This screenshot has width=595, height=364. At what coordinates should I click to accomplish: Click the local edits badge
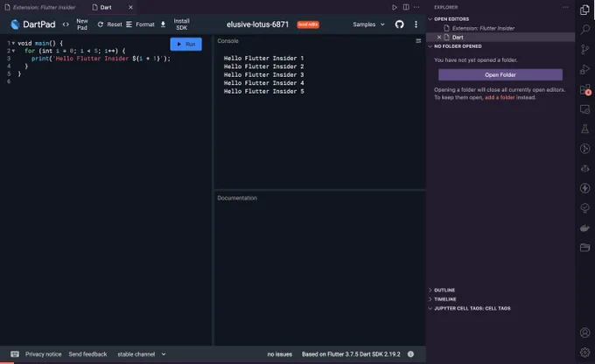(308, 24)
